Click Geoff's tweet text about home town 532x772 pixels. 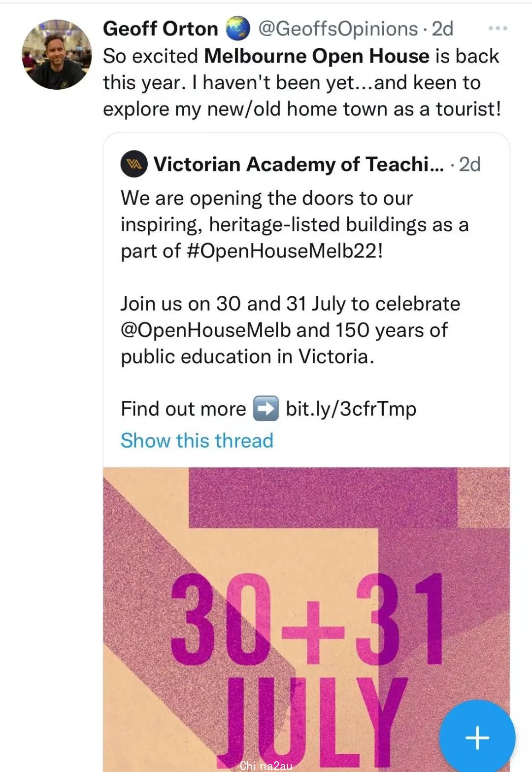[x=302, y=82]
